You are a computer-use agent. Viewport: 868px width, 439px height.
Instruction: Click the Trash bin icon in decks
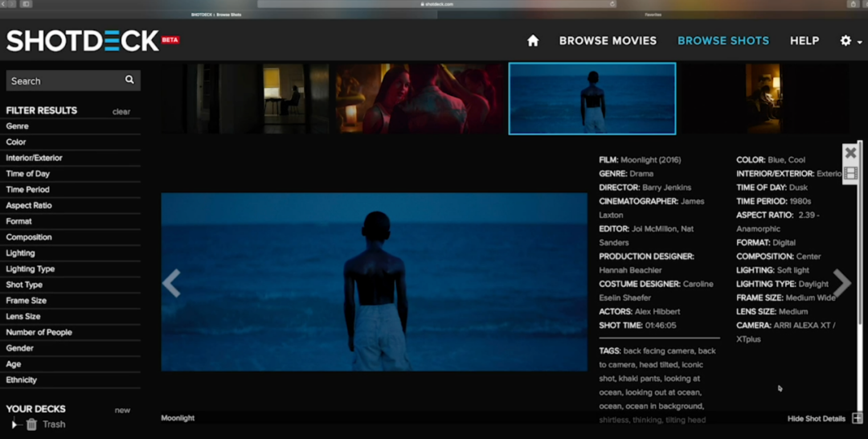(31, 424)
